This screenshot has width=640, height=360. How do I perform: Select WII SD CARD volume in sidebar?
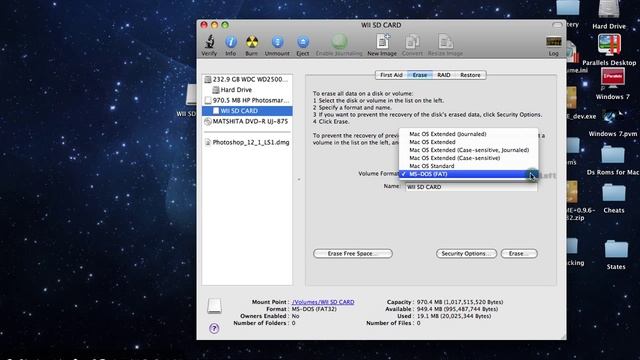(x=247, y=111)
